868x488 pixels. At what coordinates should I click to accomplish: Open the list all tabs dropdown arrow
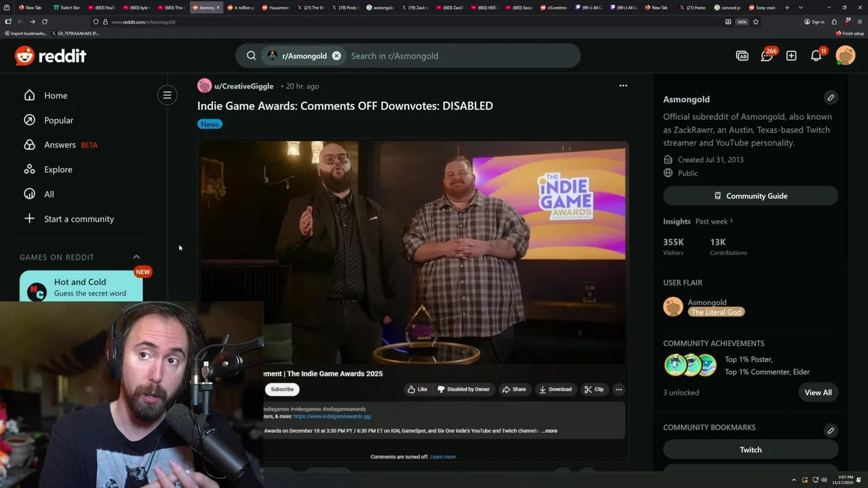coord(801,7)
